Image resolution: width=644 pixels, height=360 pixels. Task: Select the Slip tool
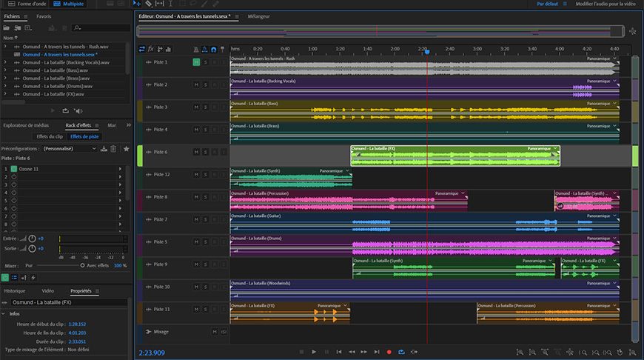(x=160, y=4)
